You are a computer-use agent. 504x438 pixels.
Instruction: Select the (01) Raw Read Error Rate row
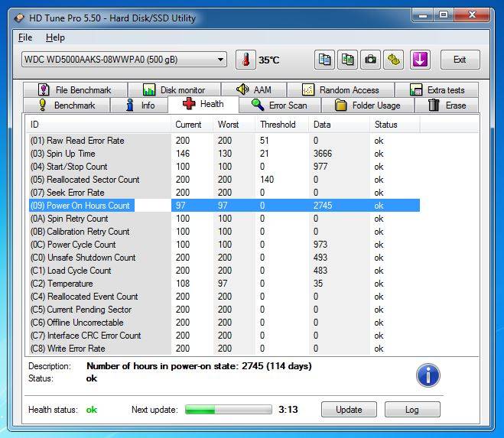pyautogui.click(x=224, y=141)
